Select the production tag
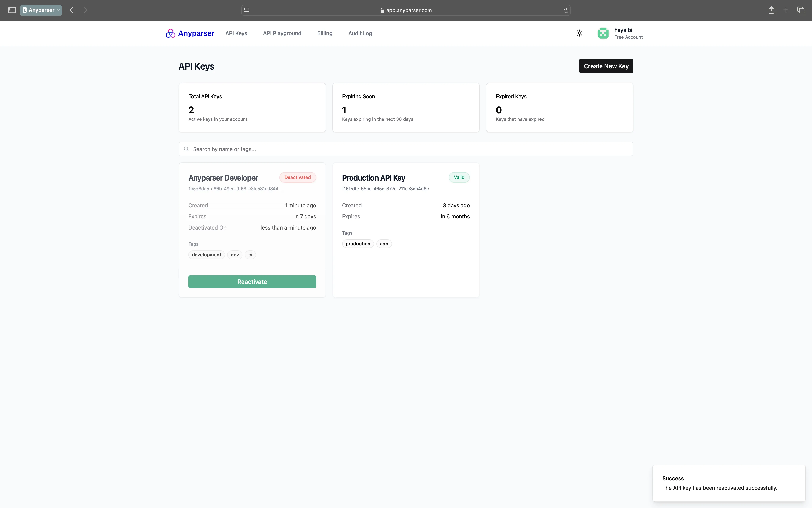The width and height of the screenshot is (812, 508). pos(358,244)
